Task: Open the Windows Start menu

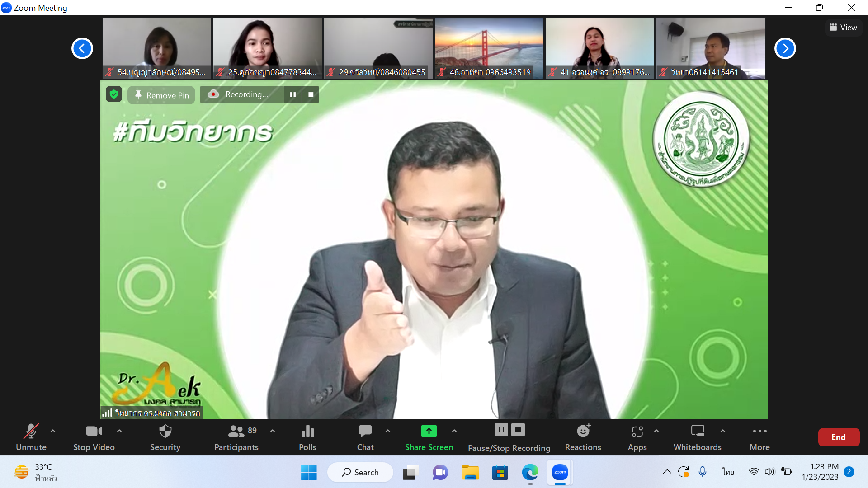Action: (x=309, y=473)
